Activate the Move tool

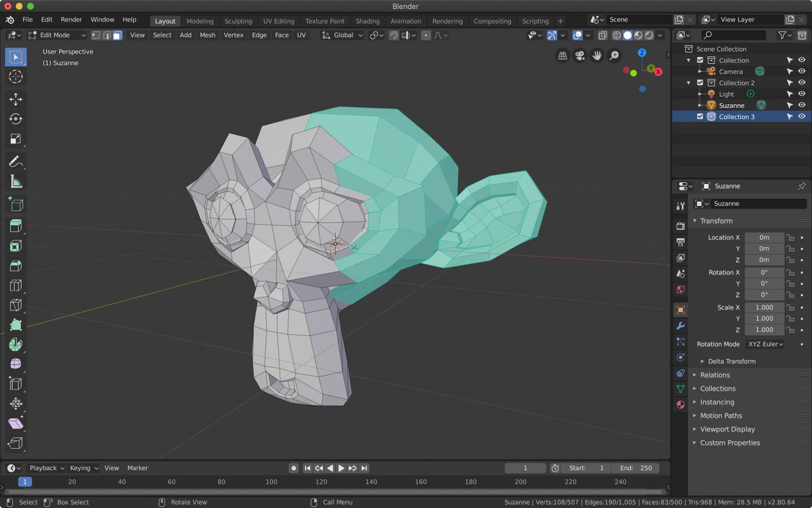16,100
